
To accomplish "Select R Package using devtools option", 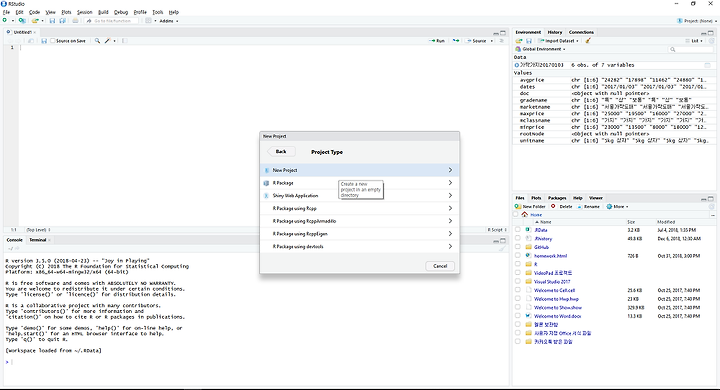I will click(359, 247).
